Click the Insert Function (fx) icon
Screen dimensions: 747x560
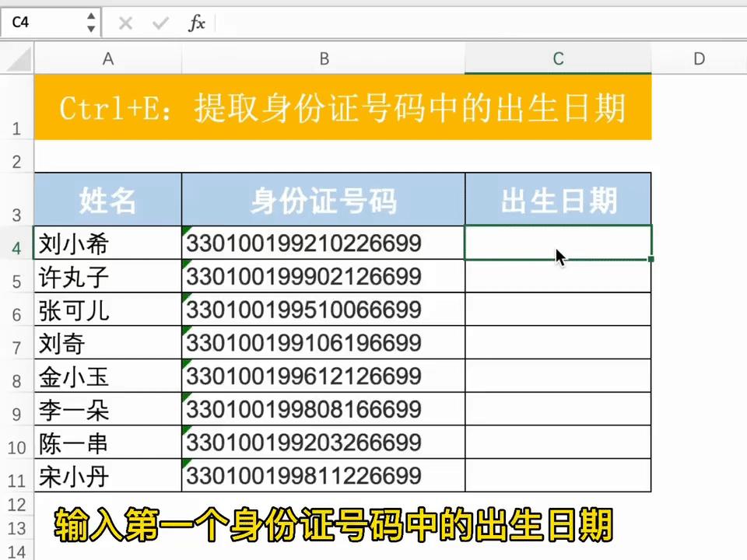point(197,23)
